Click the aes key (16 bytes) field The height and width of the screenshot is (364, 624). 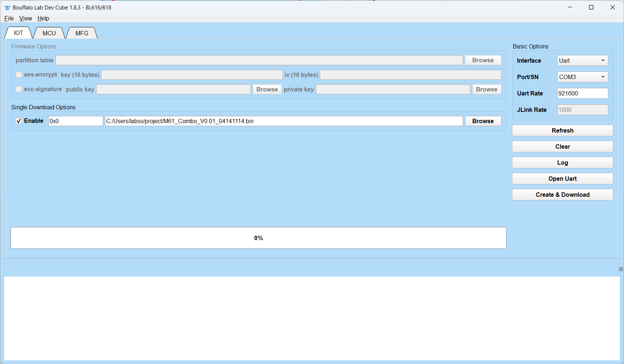coord(192,75)
